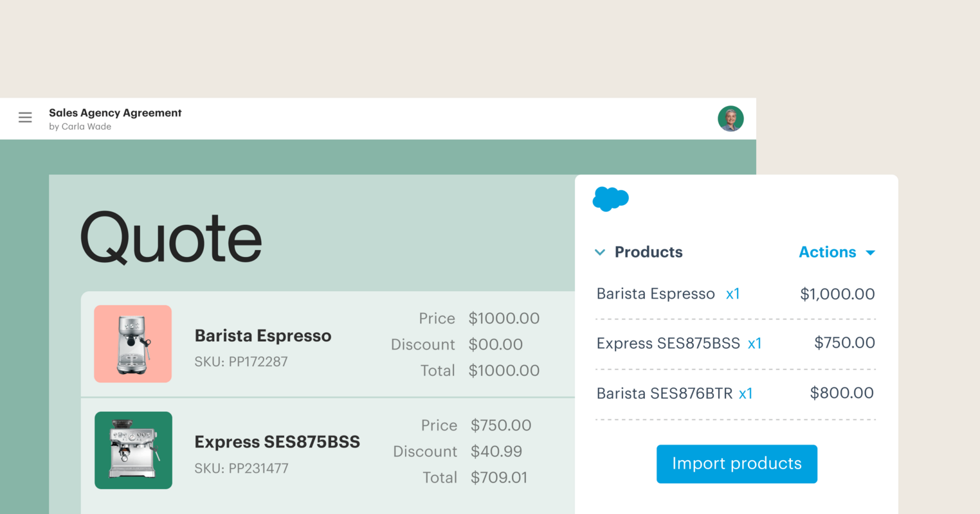Select the $1,000.00 price for Barista Espresso
This screenshot has height=514, width=980.
[x=837, y=294]
